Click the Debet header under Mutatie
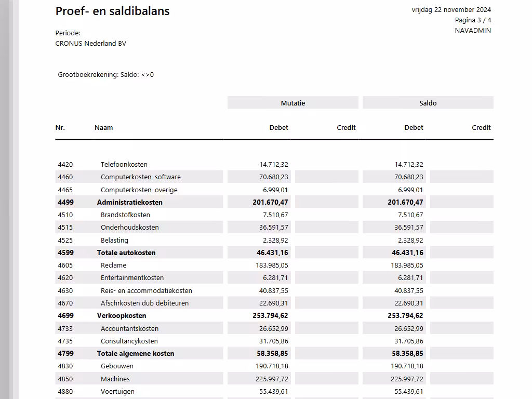Viewport: 532px width, 399px height. 278,127
